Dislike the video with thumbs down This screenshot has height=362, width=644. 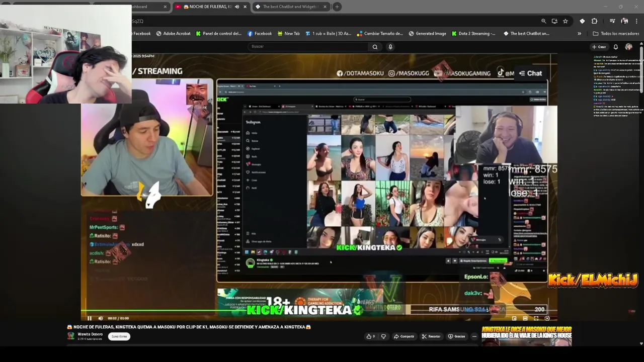click(x=383, y=336)
